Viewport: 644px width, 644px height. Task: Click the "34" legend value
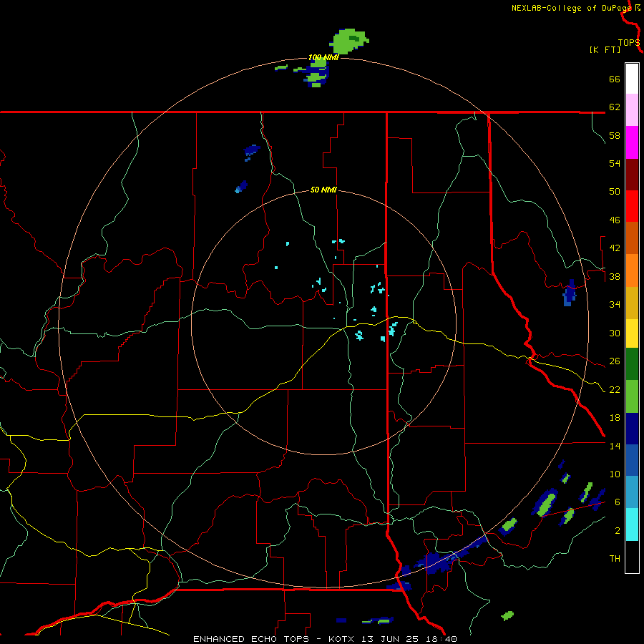point(615,305)
